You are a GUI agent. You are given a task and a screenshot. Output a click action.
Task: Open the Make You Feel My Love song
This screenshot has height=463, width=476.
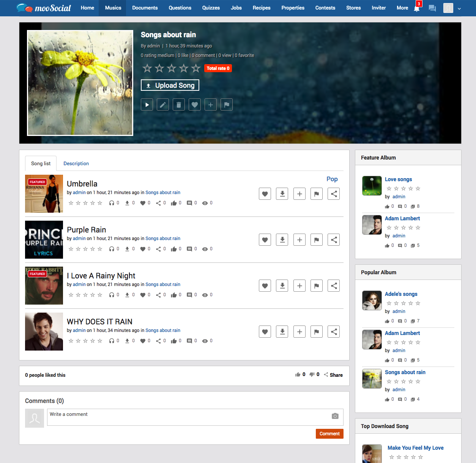(416, 448)
